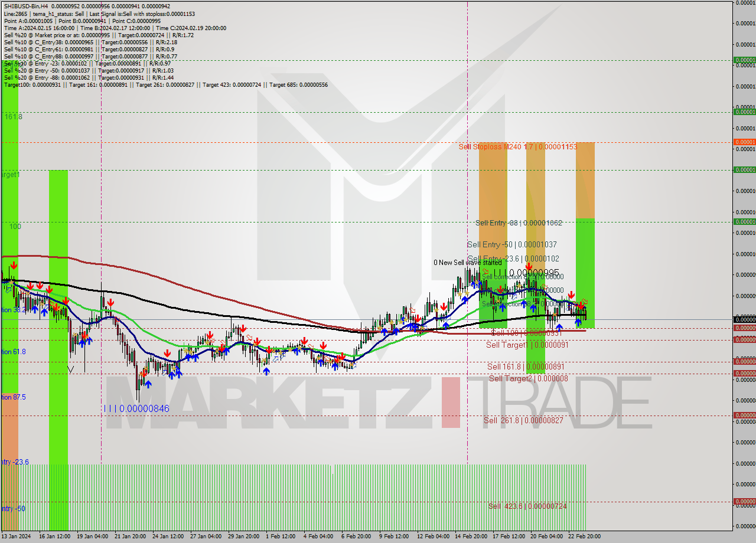Click the orange stoploss price tag on price axis
The height and width of the screenshot is (543, 756).
[744, 142]
